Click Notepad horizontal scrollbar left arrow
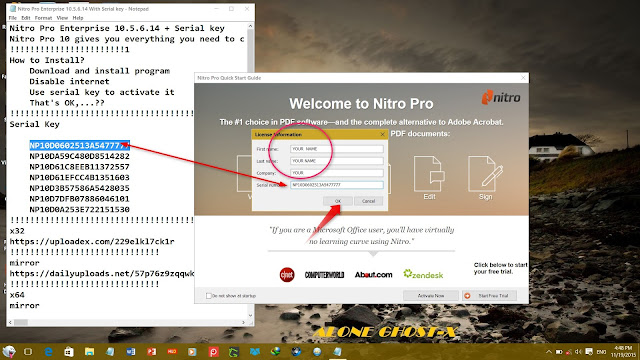 click(x=11, y=322)
